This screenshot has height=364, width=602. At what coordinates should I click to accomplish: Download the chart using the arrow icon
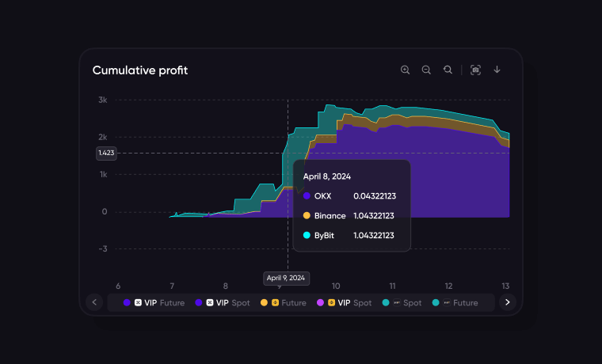(x=497, y=70)
